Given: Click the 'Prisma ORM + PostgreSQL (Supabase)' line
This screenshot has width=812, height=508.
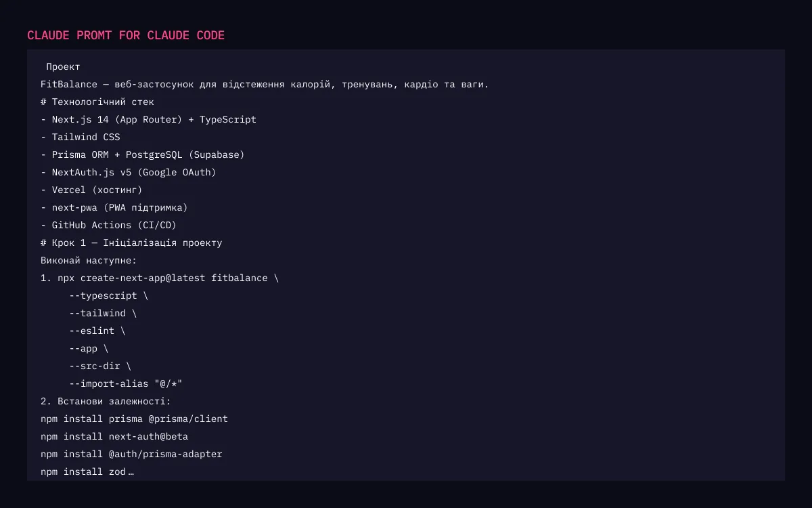Looking at the screenshot, I should point(143,154).
